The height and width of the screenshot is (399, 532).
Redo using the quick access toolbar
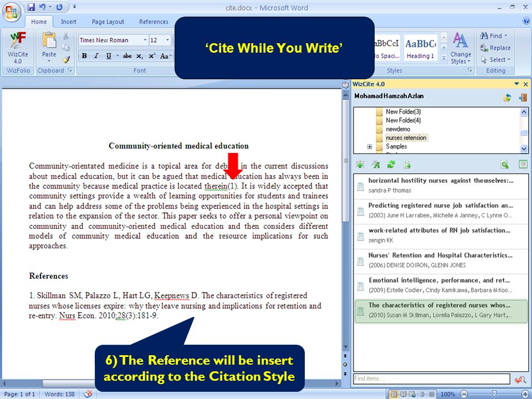pyautogui.click(x=59, y=7)
